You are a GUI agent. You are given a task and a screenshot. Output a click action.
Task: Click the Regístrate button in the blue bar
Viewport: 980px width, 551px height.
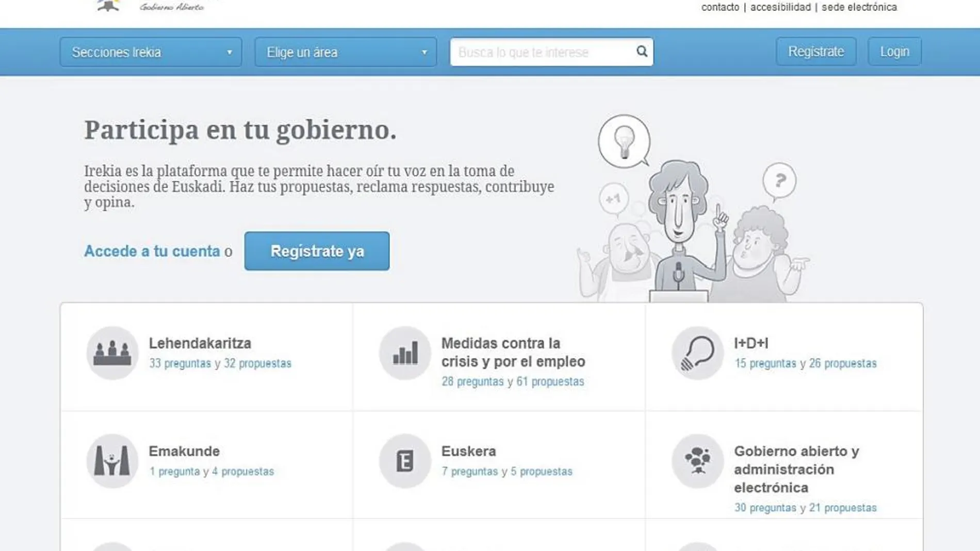point(816,52)
